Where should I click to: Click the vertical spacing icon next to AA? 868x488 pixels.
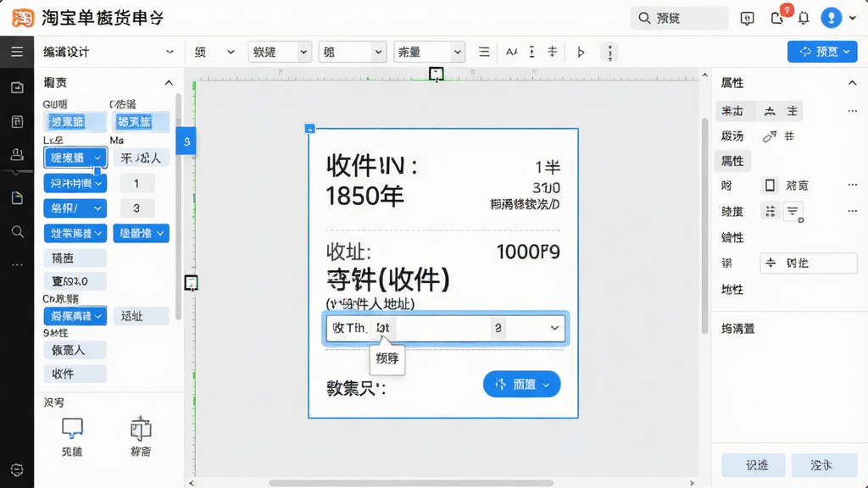coord(531,52)
